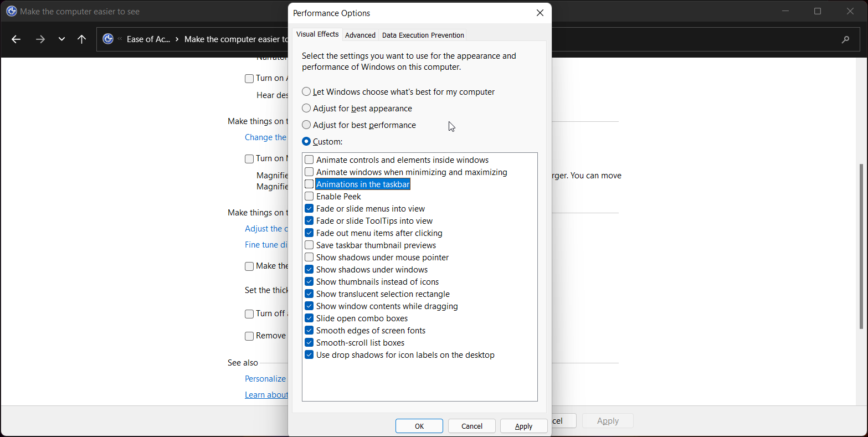
Task: Expand the breadcrumb arrow after Ease of Ac...
Action: (176, 39)
